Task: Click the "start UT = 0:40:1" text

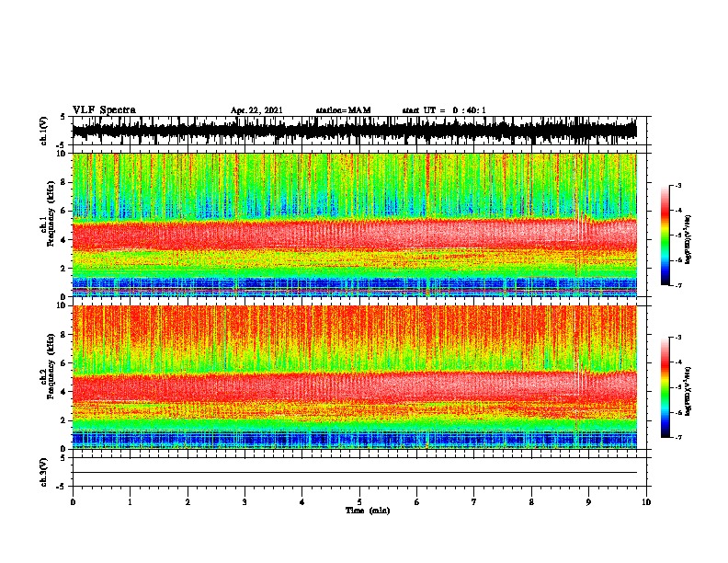Action: click(444, 110)
